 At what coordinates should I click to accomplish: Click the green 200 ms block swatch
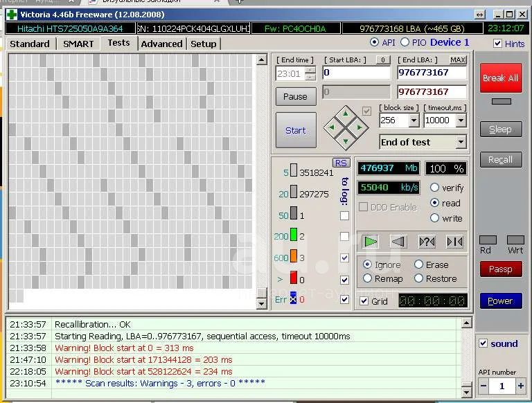coord(294,235)
